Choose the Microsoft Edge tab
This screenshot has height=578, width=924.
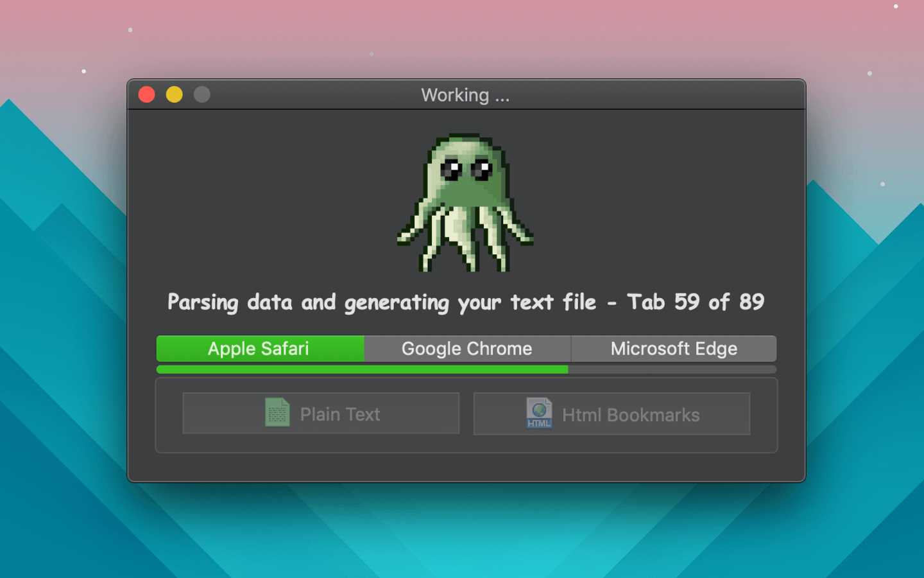tap(674, 349)
